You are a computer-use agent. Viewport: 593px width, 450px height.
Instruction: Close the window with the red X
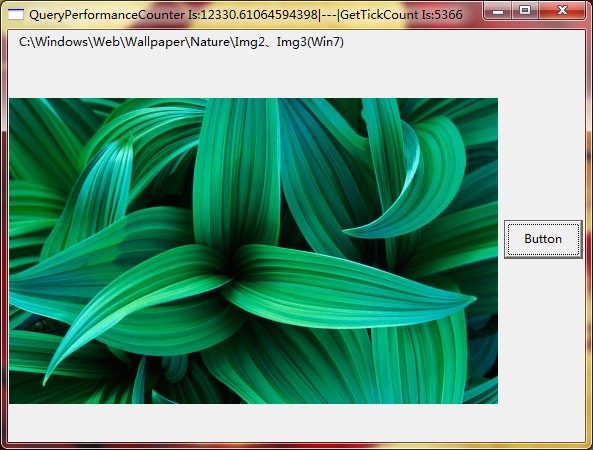[x=562, y=11]
